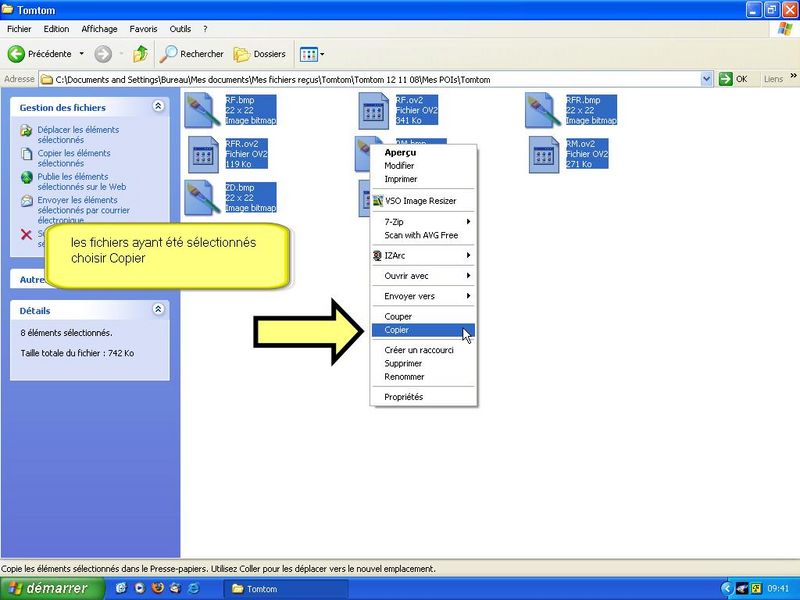This screenshot has height=600, width=800.
Task: Select the RF.bmp bitmap file icon
Action: pos(202,110)
